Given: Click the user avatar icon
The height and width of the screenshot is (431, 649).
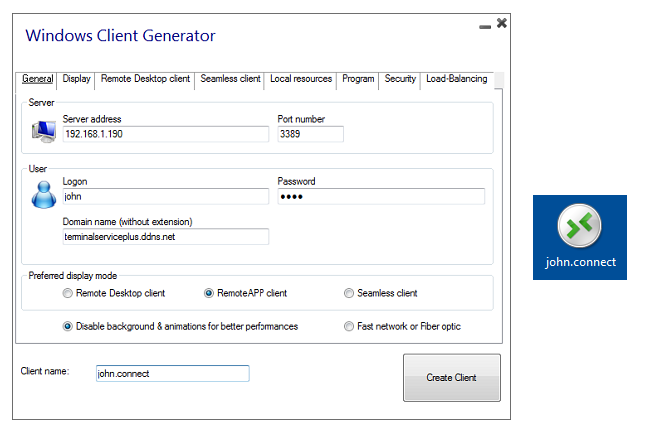Looking at the screenshot, I should coord(44,194).
